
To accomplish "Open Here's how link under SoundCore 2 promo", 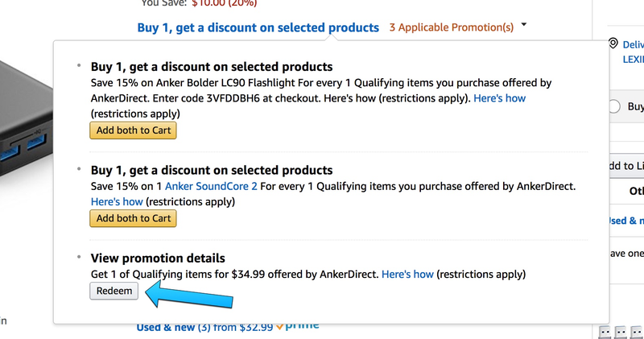I will (117, 202).
